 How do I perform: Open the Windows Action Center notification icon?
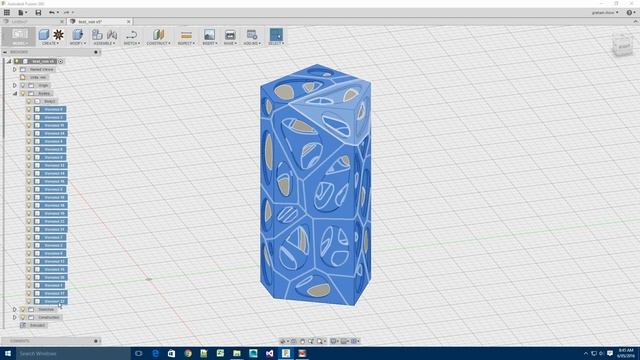(x=610, y=353)
